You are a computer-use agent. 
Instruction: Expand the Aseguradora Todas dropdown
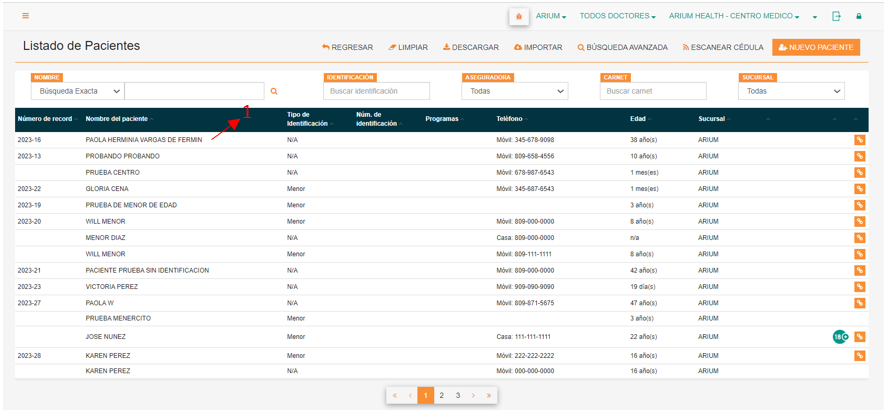(515, 91)
